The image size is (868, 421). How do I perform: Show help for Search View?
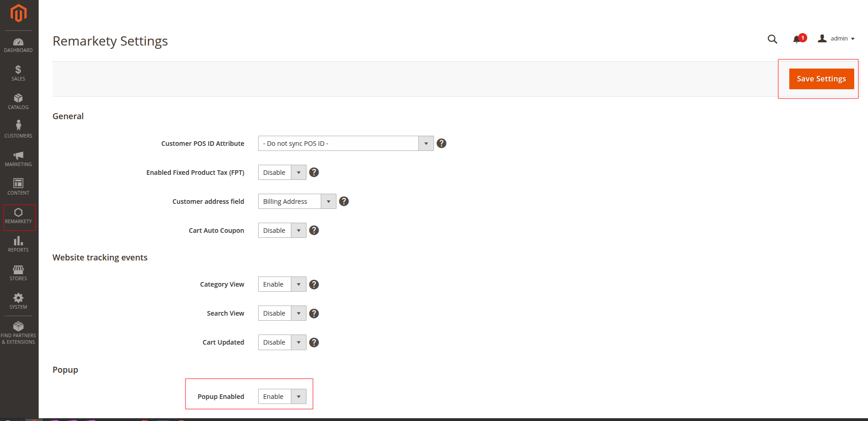click(x=314, y=313)
